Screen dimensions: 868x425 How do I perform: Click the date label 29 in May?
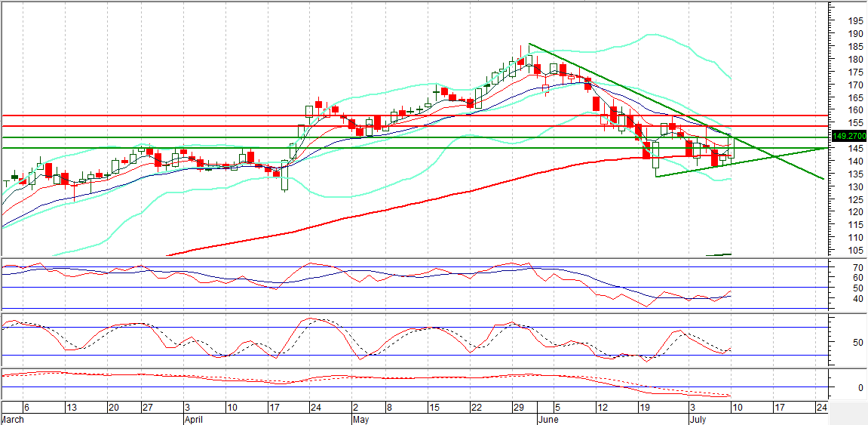518,408
